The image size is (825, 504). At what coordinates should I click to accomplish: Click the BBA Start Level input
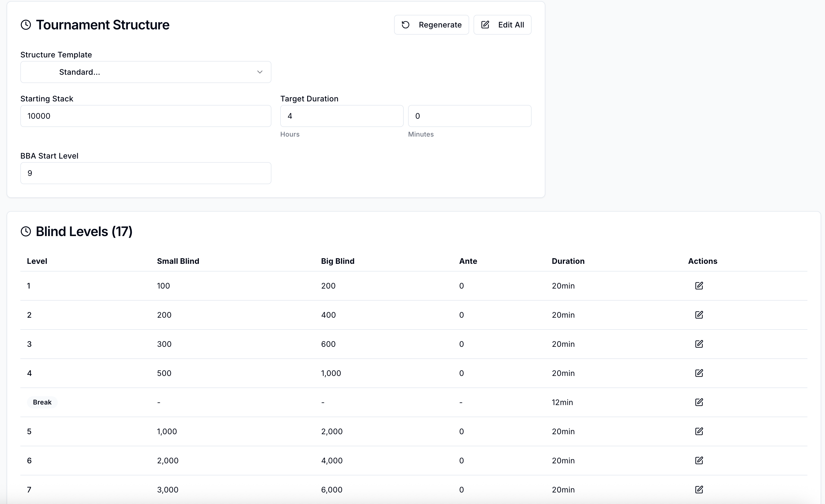click(x=146, y=173)
